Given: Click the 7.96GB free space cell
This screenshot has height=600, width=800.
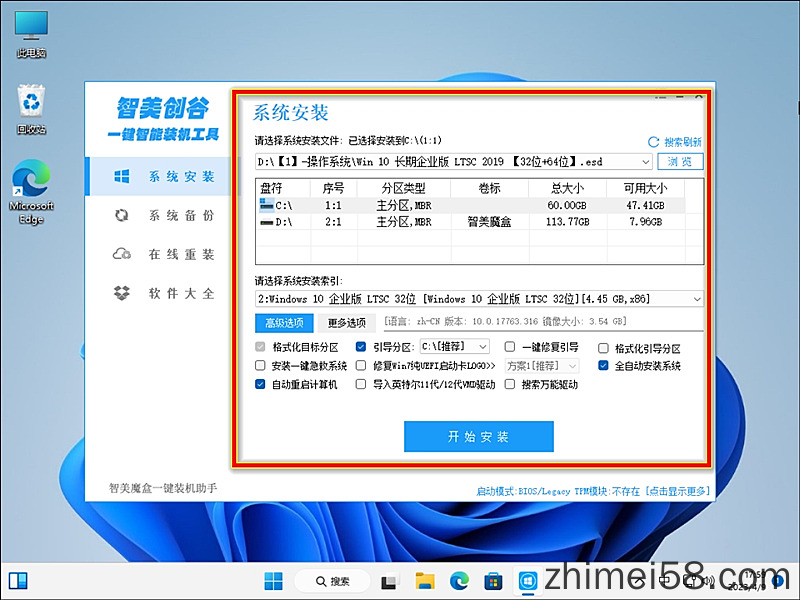Looking at the screenshot, I should pos(645,222).
